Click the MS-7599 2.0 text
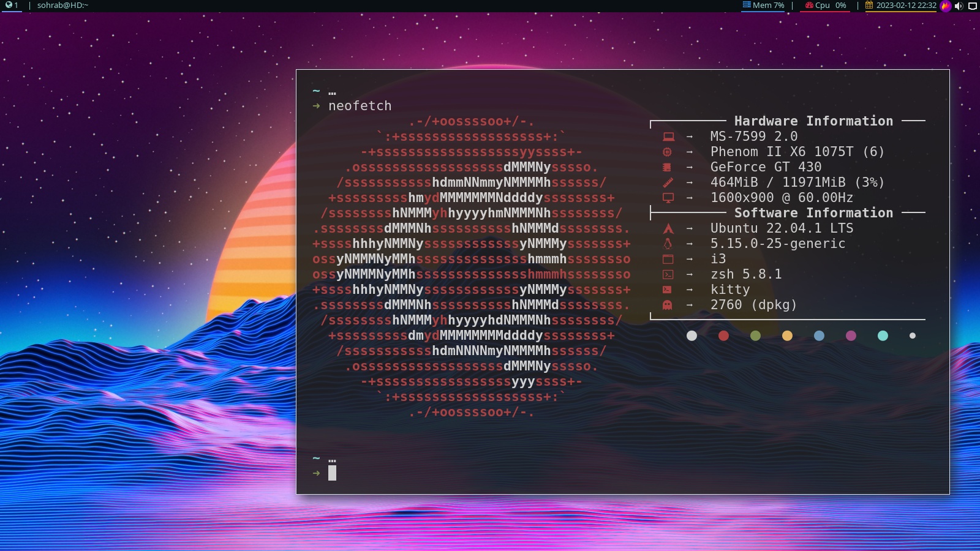This screenshot has height=551, width=980. [x=754, y=137]
